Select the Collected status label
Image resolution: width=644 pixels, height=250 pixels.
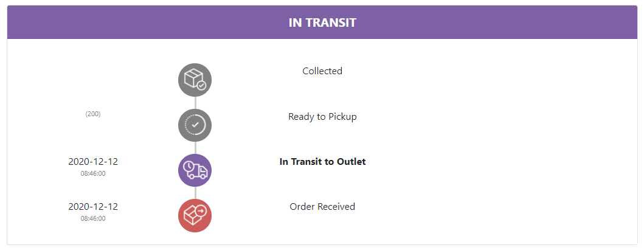[x=322, y=71]
